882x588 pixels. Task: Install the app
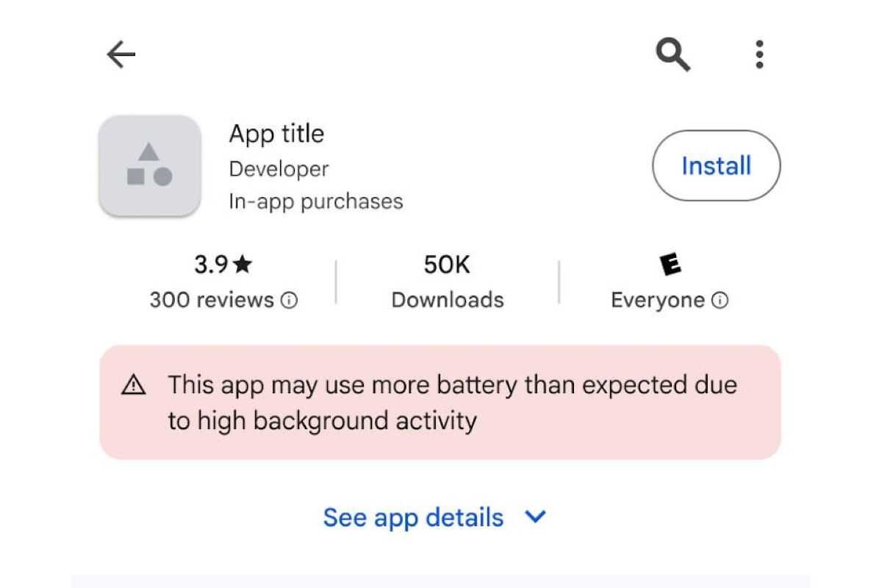[x=715, y=165]
